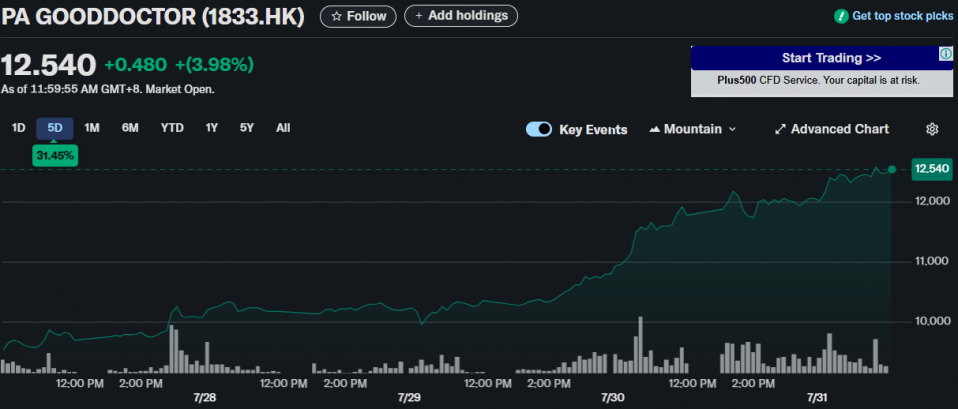Select the 5Y range tab
The height and width of the screenshot is (409, 958).
pyautogui.click(x=247, y=128)
